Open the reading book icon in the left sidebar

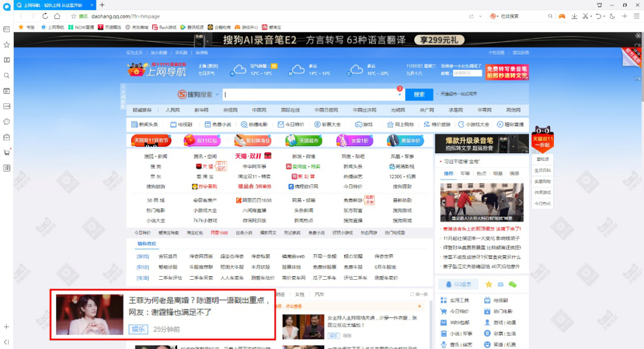(7, 60)
